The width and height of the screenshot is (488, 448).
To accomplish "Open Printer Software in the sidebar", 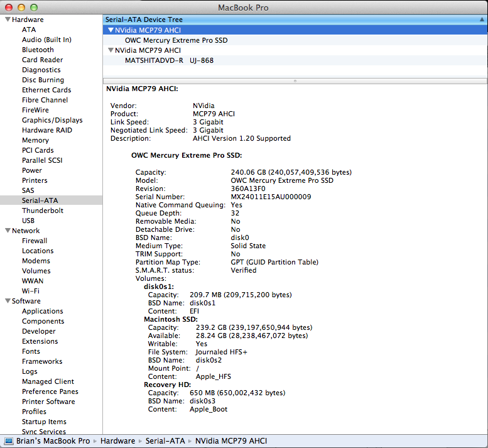I will coord(48,402).
